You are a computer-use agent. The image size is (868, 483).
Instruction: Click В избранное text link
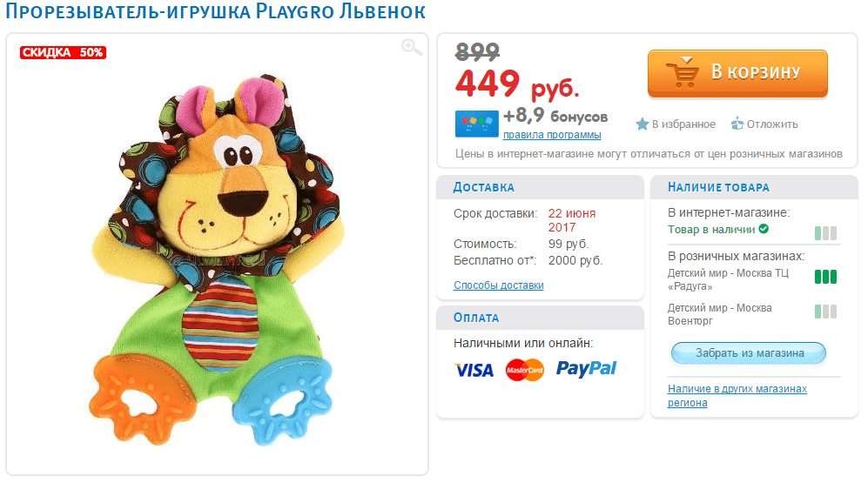click(683, 124)
